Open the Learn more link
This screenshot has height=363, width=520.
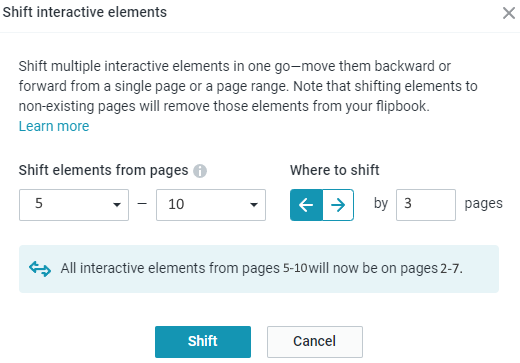point(54,126)
